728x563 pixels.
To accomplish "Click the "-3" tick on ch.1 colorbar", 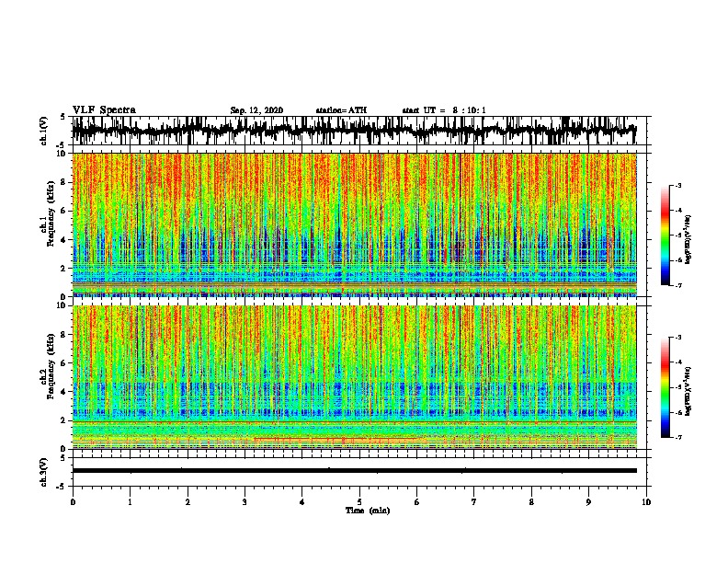I will pos(677,185).
